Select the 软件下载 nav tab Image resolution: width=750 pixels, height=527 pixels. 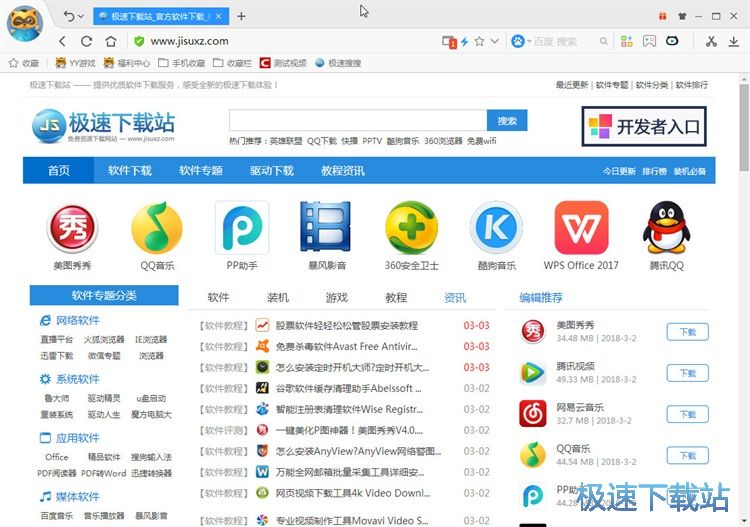pos(130,170)
